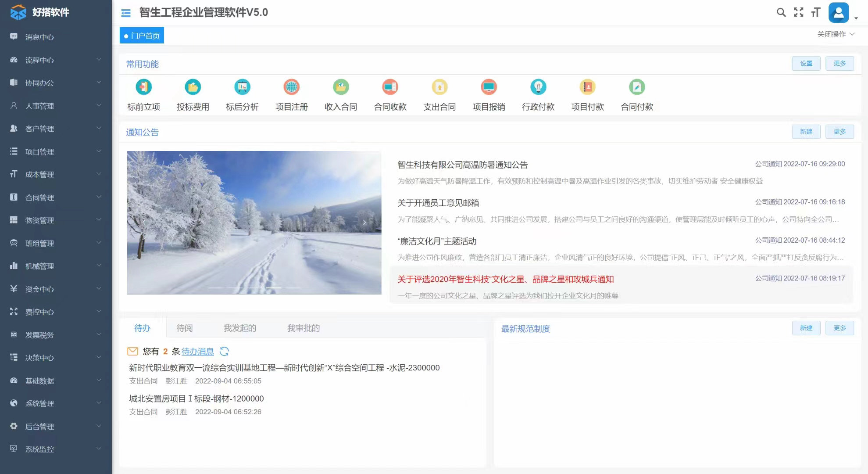868x474 pixels.
Task: Select the 门户首页 tab
Action: (x=142, y=36)
